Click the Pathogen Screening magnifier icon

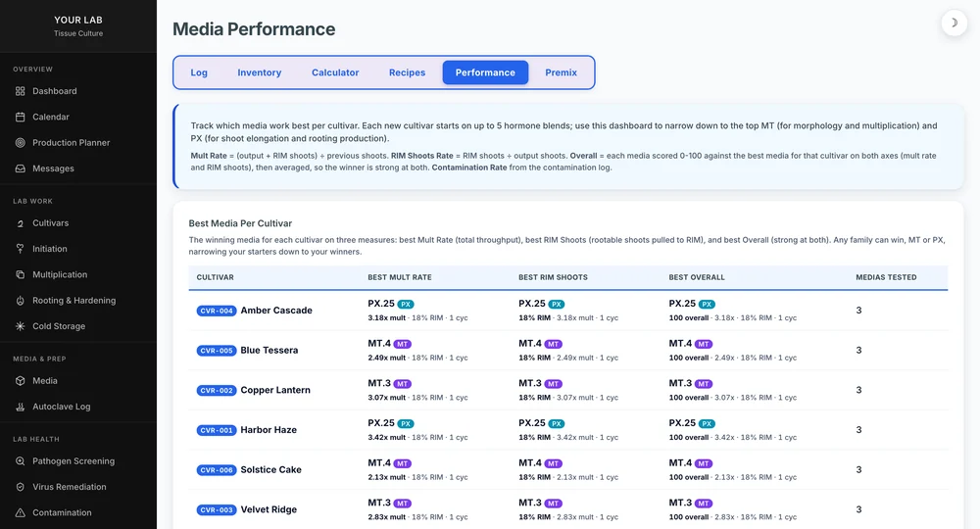20,461
